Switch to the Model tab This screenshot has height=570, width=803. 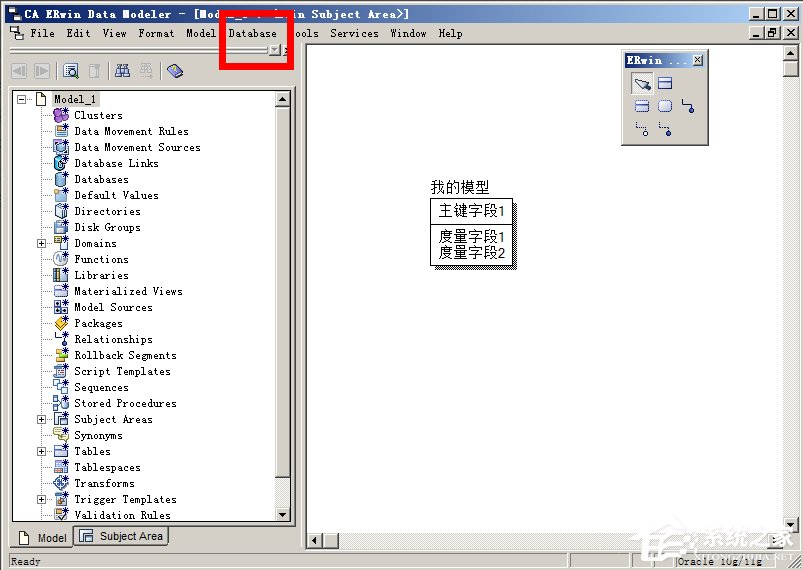[x=43, y=537]
